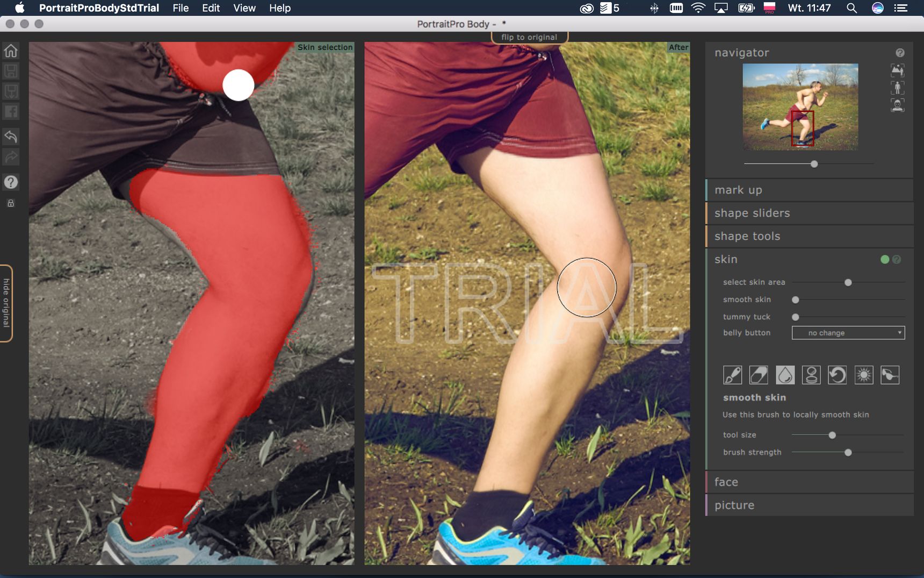The width and height of the screenshot is (924, 578).
Task: Open Spotlight search in menu bar
Action: click(x=851, y=8)
